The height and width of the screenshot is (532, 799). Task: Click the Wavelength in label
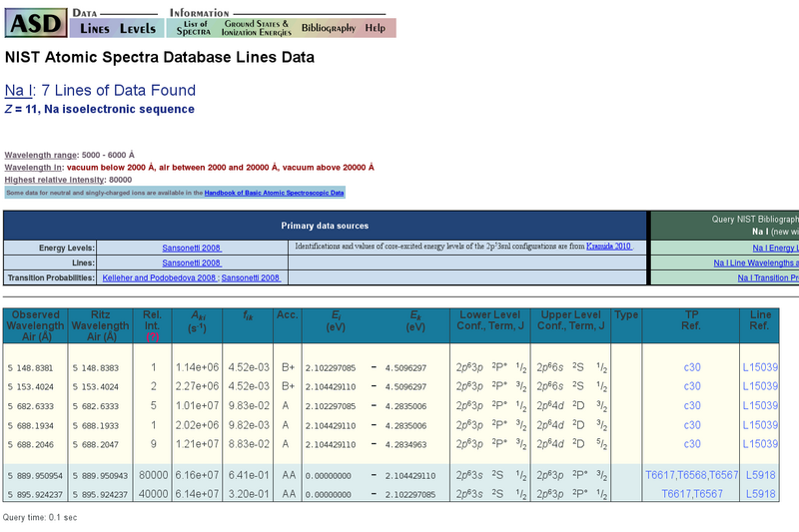33,167
